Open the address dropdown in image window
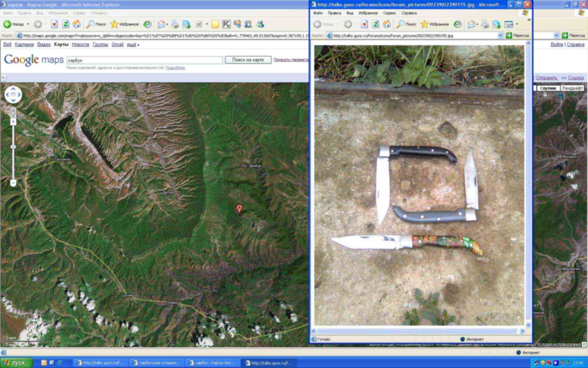The height and width of the screenshot is (368, 588). point(500,35)
